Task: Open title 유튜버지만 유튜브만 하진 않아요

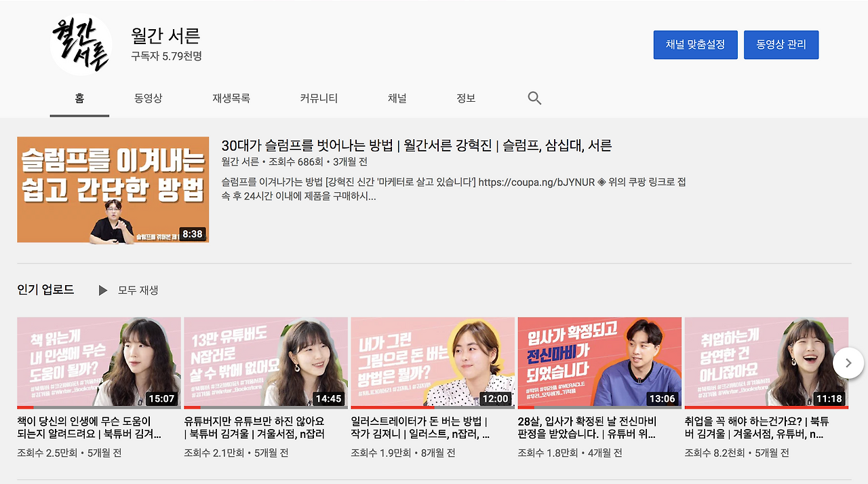Action: [254, 428]
